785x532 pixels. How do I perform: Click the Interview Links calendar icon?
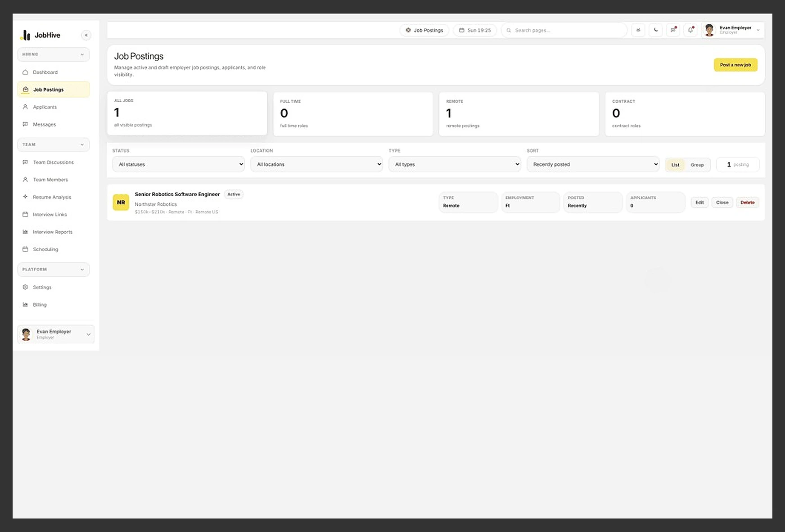[x=25, y=214]
